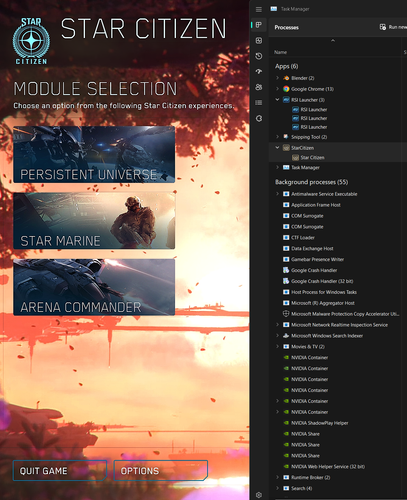407x500 pixels.
Task: Click the NVIDIA Web Helper Service icon
Action: (x=286, y=467)
